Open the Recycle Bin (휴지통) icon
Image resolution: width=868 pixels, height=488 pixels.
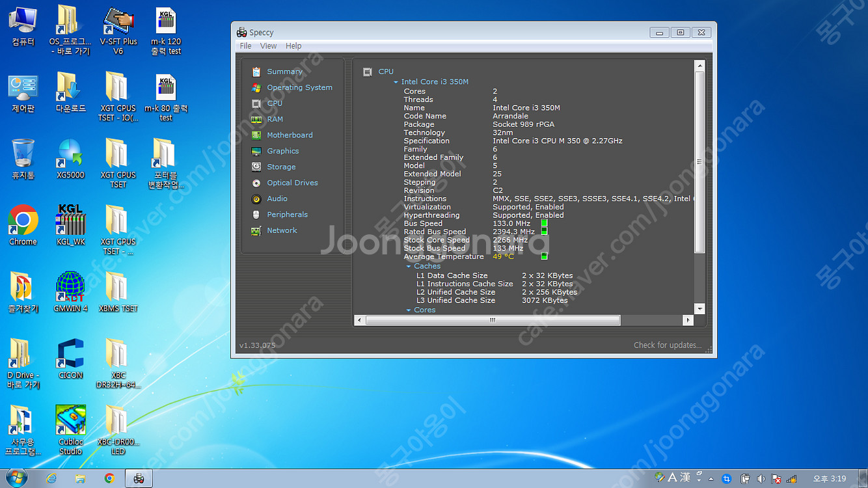(23, 159)
